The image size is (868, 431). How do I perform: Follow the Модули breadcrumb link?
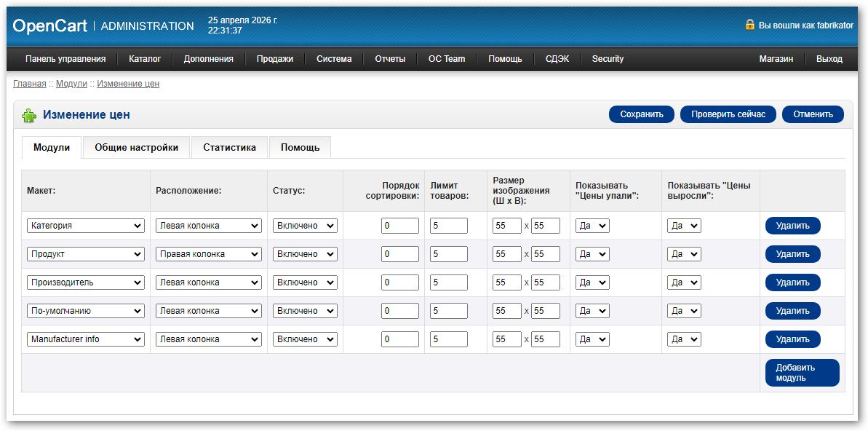[71, 84]
